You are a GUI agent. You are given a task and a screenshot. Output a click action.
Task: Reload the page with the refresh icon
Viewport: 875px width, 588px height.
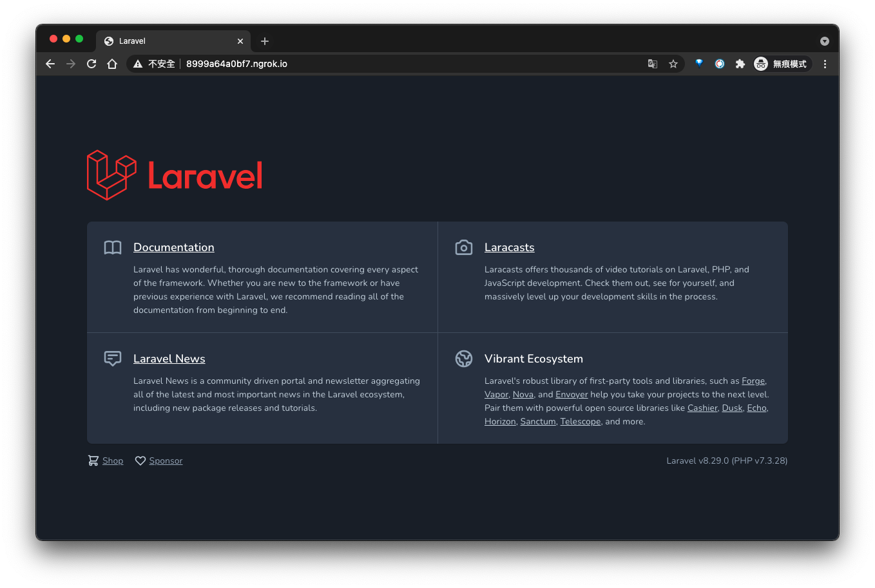tap(91, 64)
